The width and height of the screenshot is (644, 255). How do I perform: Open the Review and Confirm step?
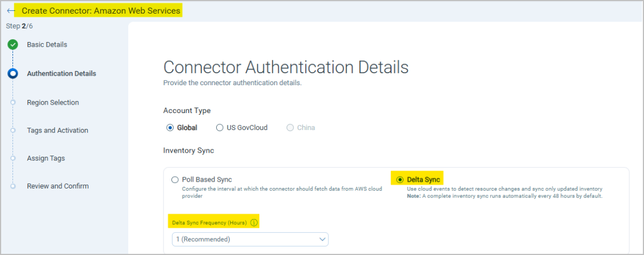click(x=58, y=186)
